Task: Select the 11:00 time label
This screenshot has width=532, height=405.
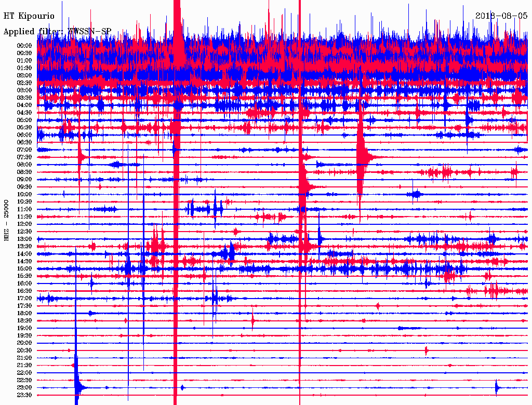Action: tap(24, 209)
